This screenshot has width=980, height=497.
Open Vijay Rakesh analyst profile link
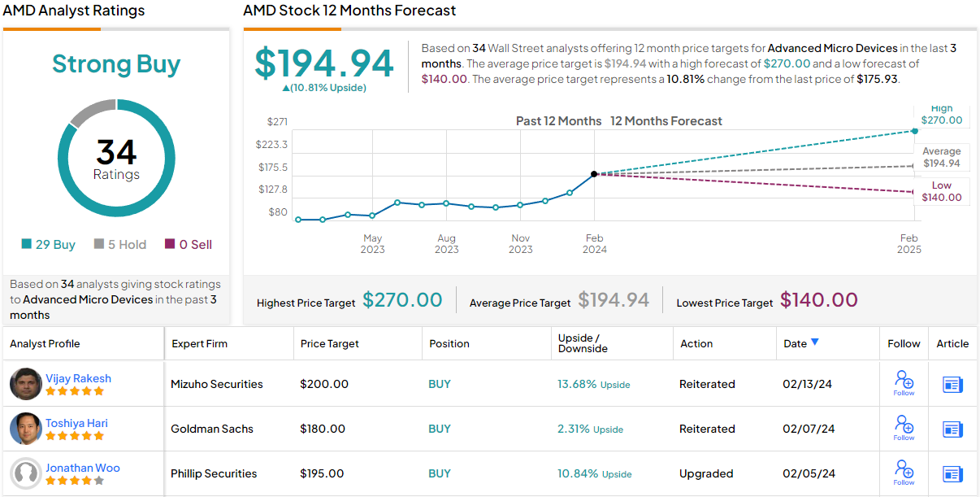[x=78, y=378]
